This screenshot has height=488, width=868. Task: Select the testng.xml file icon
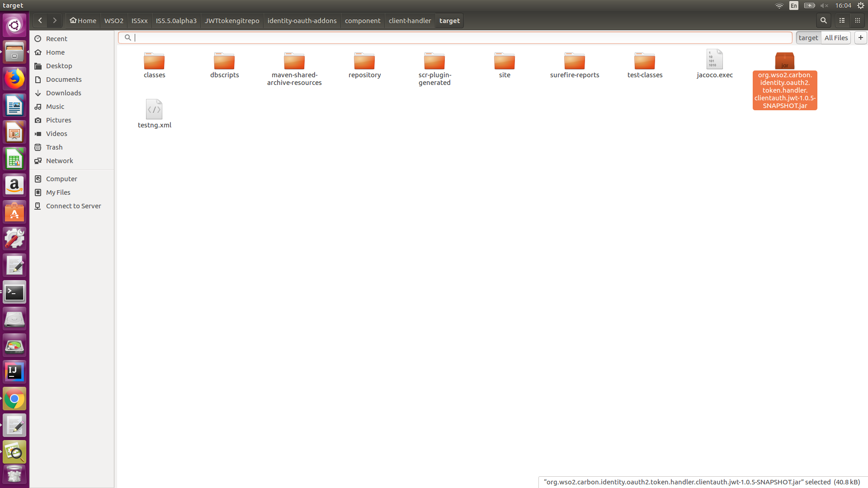coord(154,110)
